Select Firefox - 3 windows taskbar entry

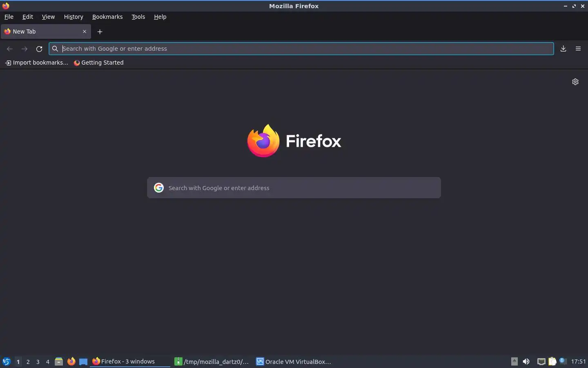tap(130, 361)
